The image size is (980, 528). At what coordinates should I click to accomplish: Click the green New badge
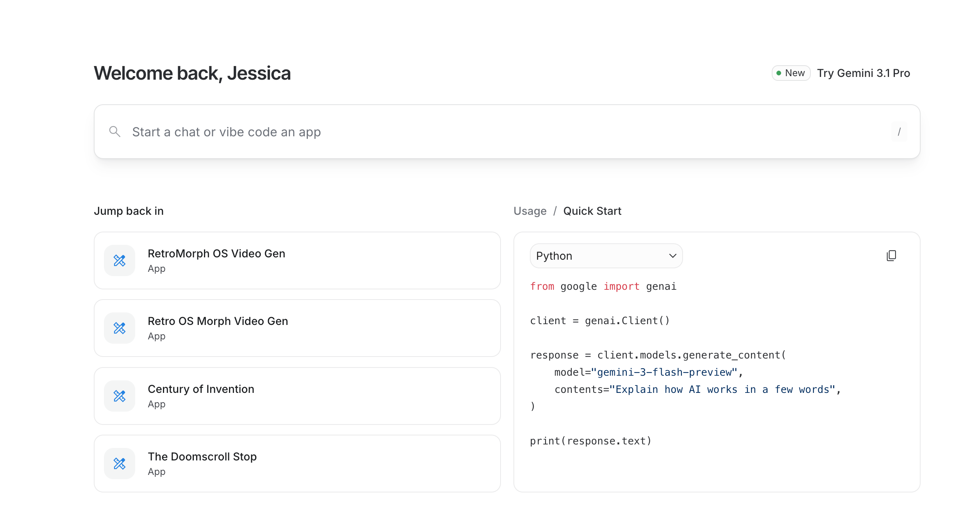(x=790, y=73)
